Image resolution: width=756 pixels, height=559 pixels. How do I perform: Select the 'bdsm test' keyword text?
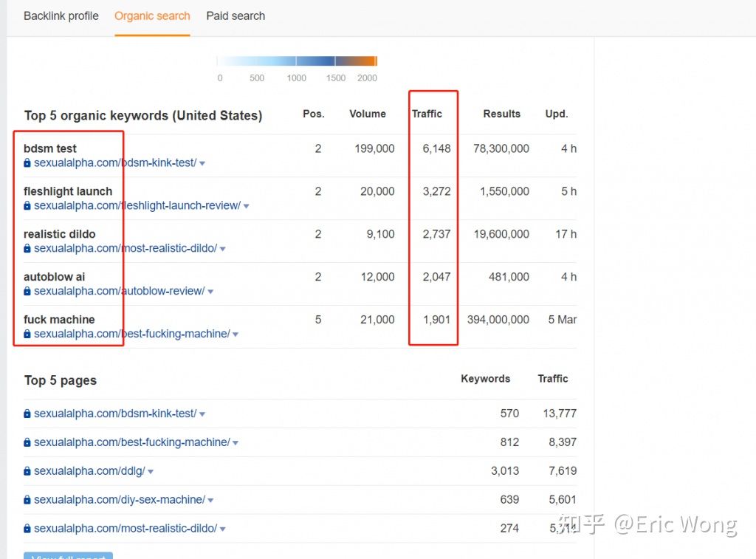click(x=50, y=148)
